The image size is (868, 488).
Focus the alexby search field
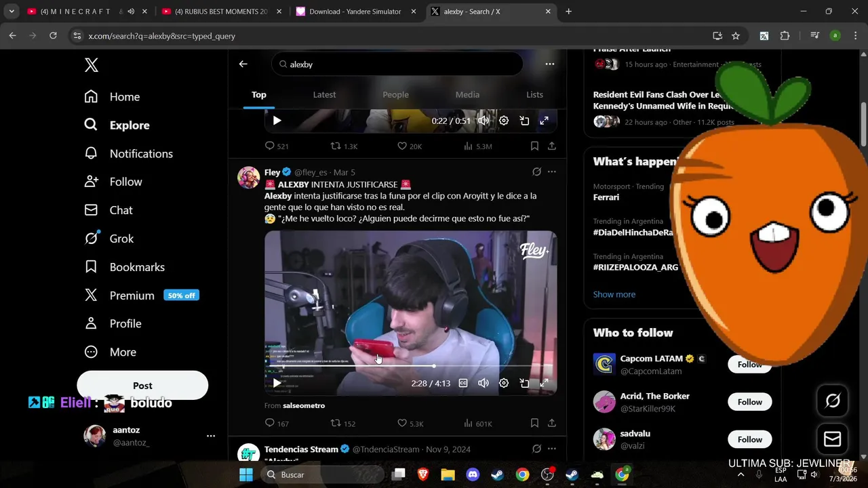pos(397,64)
